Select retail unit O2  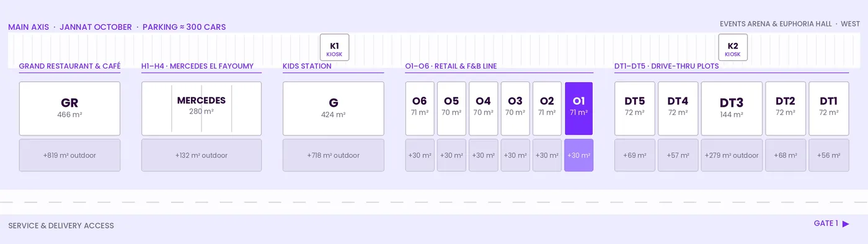pyautogui.click(x=547, y=109)
